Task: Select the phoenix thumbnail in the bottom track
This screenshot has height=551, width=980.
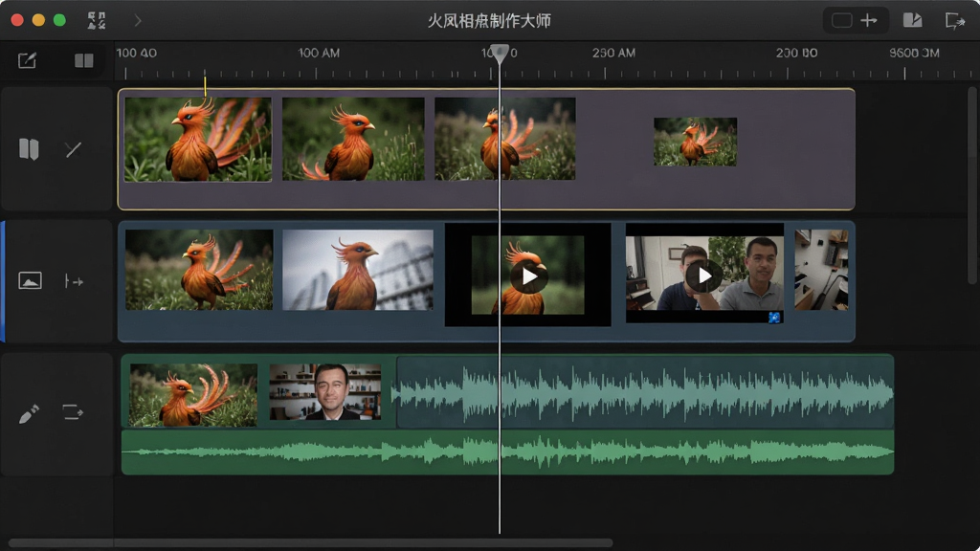Action: 193,395
